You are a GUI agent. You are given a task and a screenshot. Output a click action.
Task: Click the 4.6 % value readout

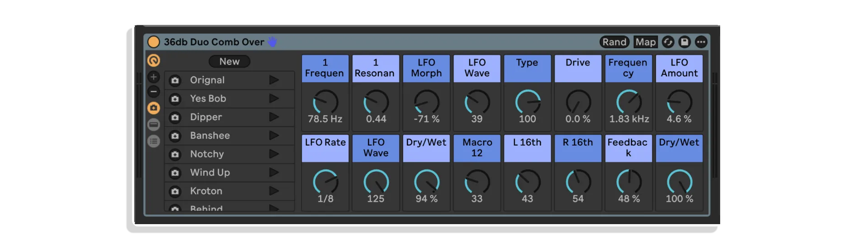(679, 119)
